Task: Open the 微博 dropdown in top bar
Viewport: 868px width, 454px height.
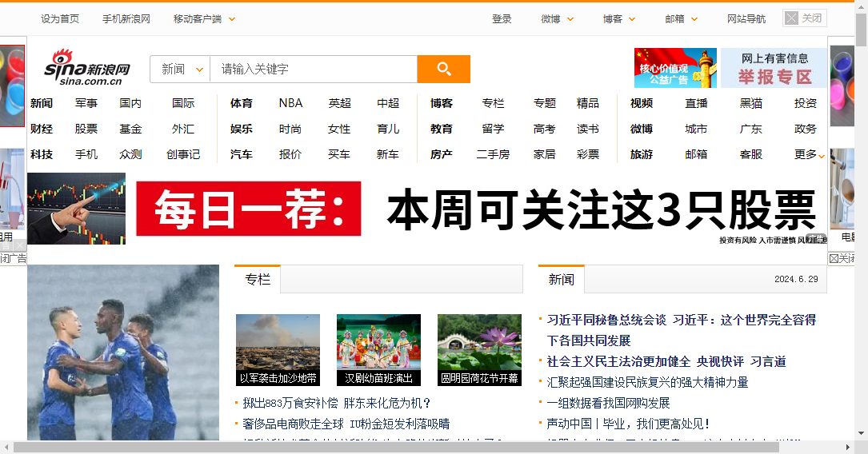Action: point(557,18)
